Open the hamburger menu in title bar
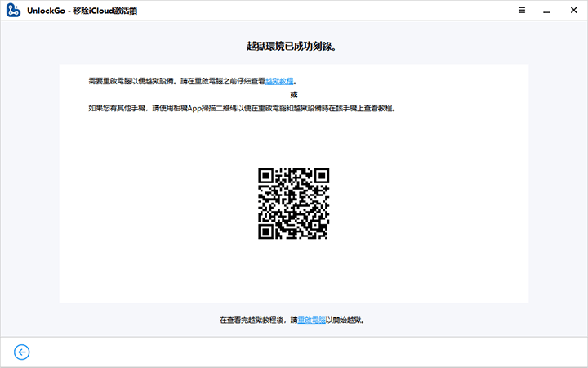 tap(522, 11)
